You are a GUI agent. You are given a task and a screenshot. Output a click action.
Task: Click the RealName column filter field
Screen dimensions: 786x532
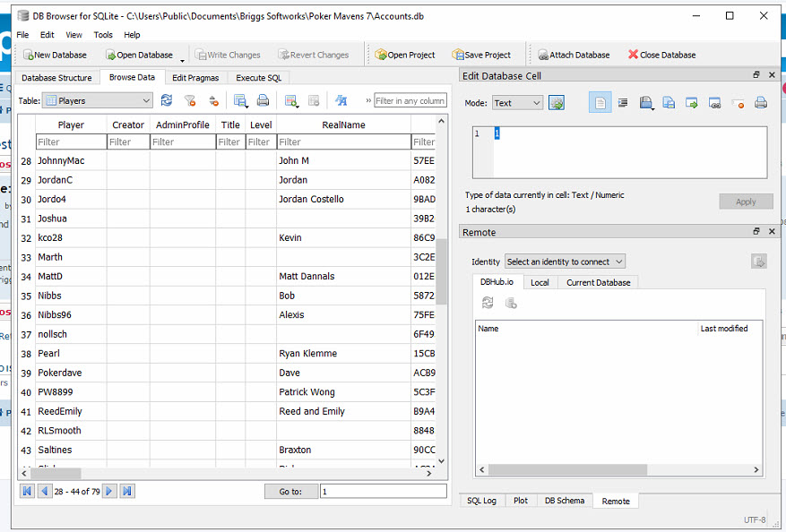(342, 142)
